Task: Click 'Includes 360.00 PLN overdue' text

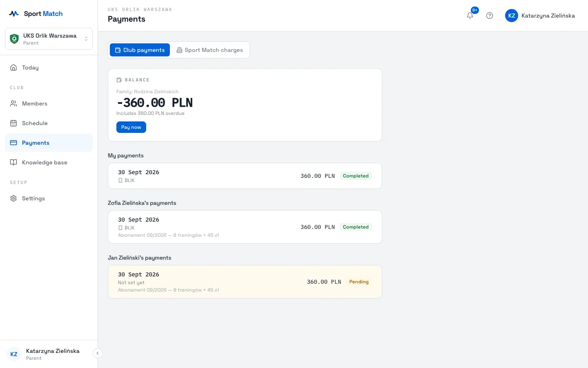Action: 150,113
